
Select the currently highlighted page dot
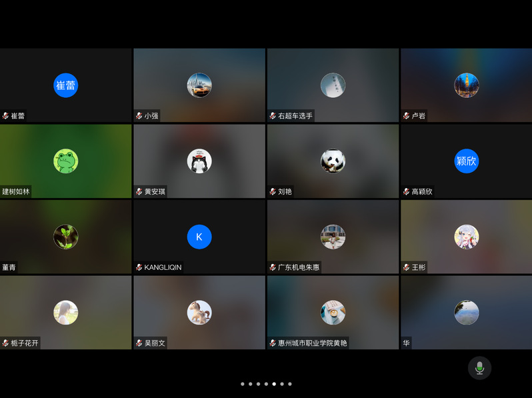click(274, 384)
